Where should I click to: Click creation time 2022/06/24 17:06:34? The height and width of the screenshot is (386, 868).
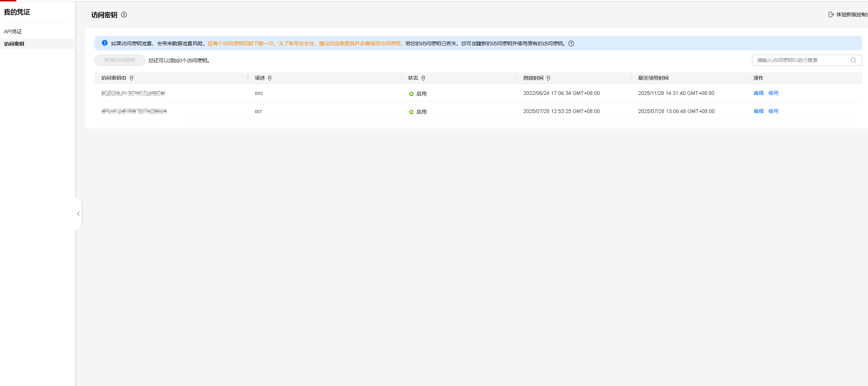[561, 93]
